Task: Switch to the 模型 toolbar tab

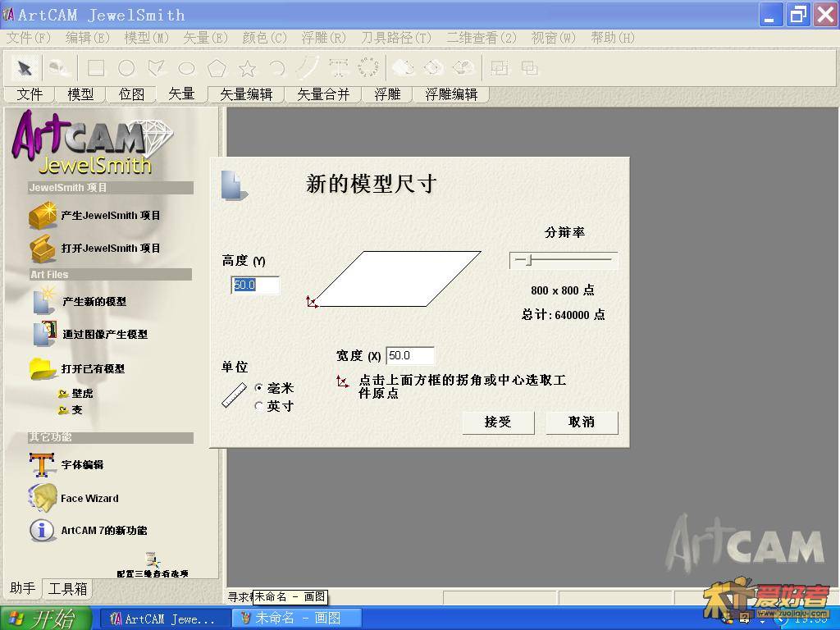Action: click(80, 95)
